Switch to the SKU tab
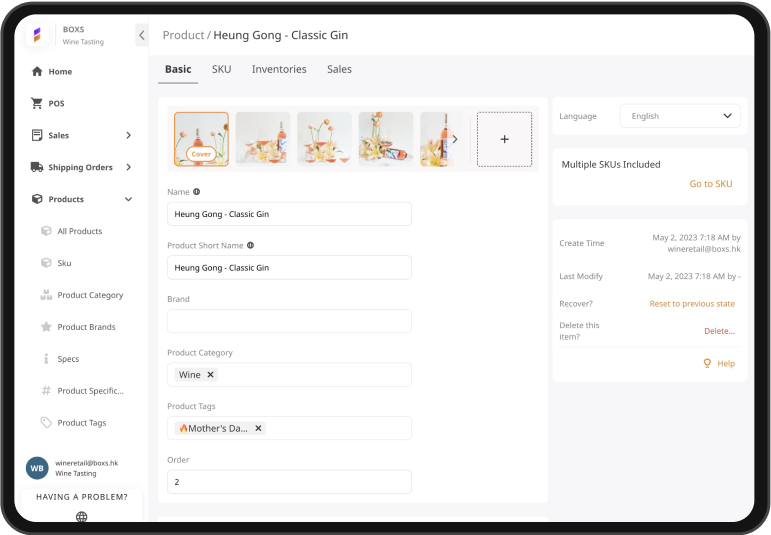The width and height of the screenshot is (771, 535). [221, 69]
